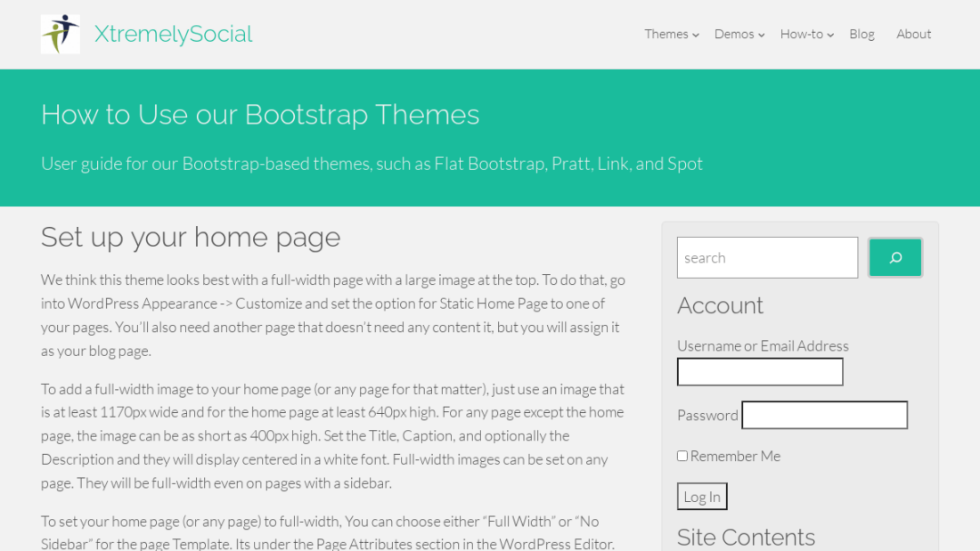The width and height of the screenshot is (980, 551).
Task: Click the 'Password' label text
Action: (x=707, y=416)
